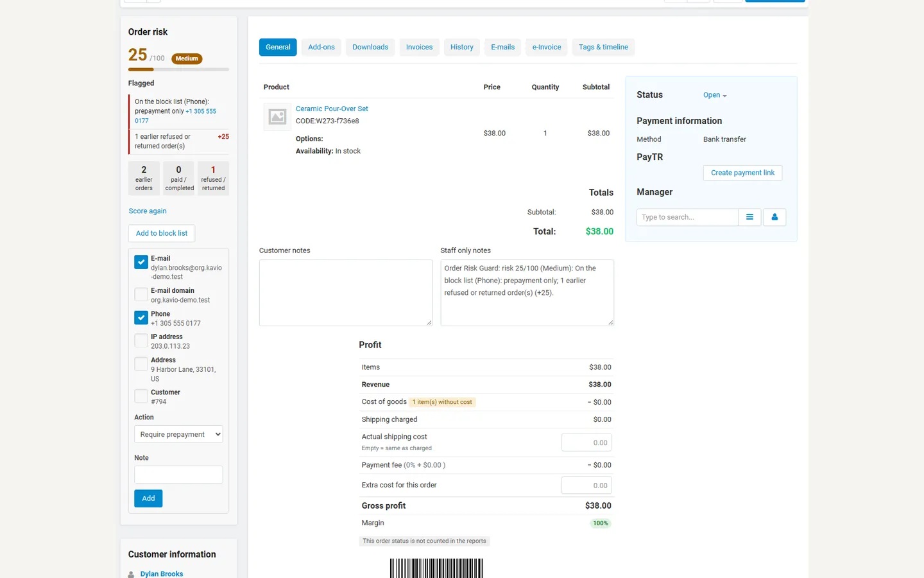The height and width of the screenshot is (578, 924).
Task: Click the CODE:W273-f736e8 product code
Action: [x=327, y=121]
